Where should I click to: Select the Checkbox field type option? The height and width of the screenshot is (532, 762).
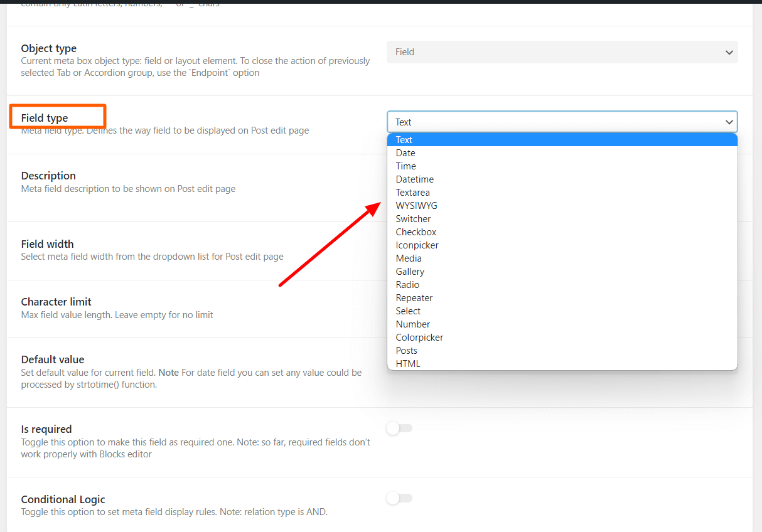[562, 232]
